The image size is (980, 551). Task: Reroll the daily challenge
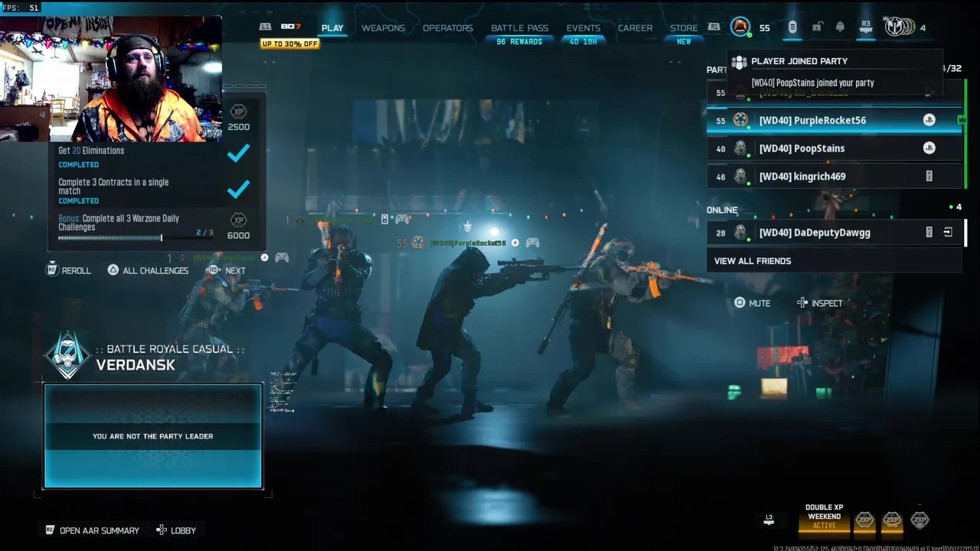tap(68, 270)
